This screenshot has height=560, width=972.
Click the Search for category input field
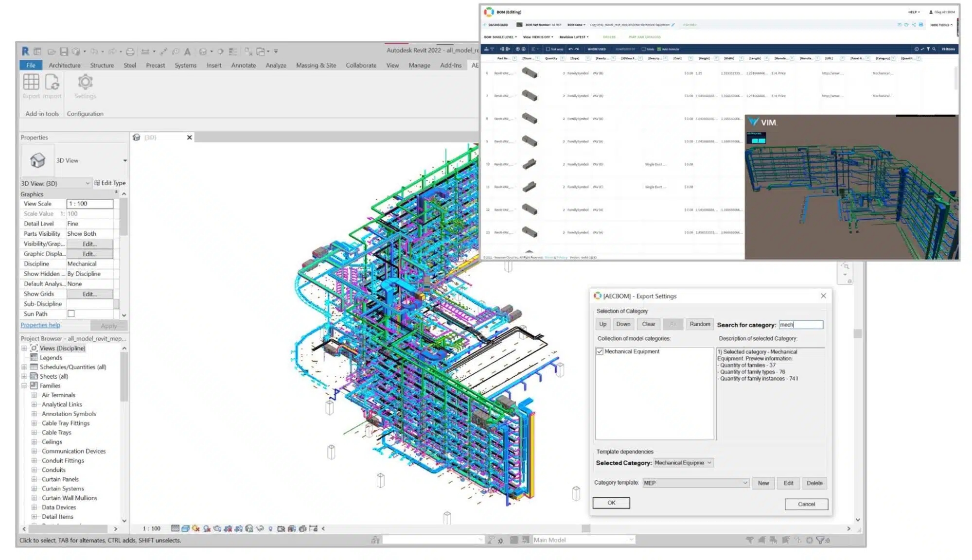pos(801,325)
